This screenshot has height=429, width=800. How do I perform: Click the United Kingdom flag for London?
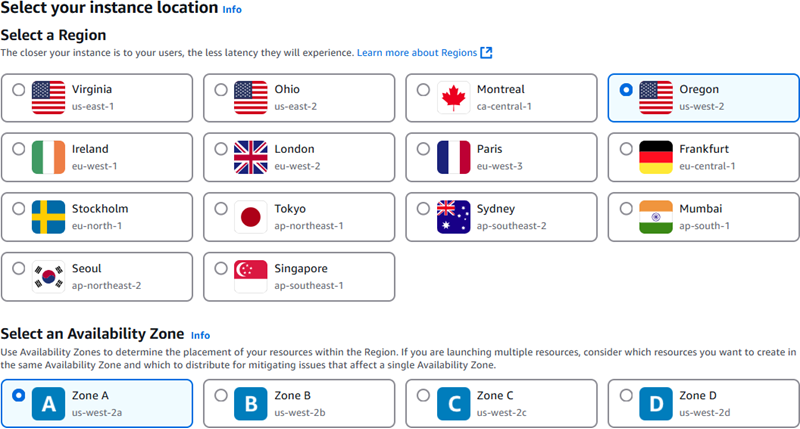250,157
